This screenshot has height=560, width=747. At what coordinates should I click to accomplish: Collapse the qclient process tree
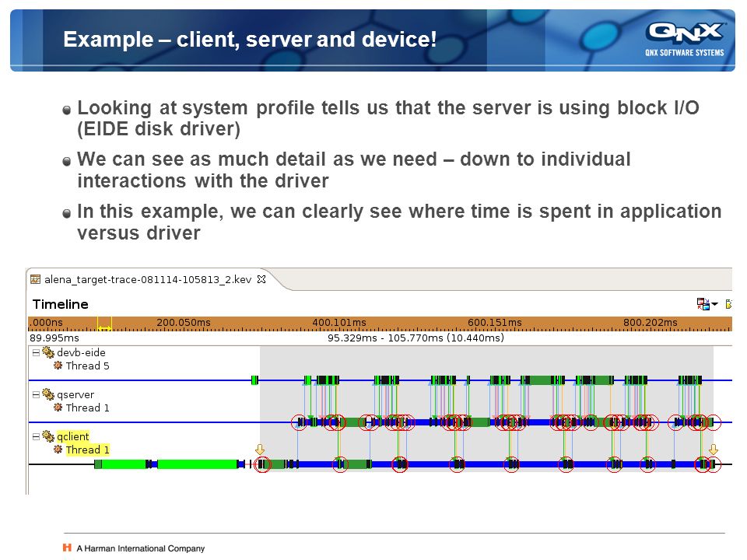click(36, 436)
